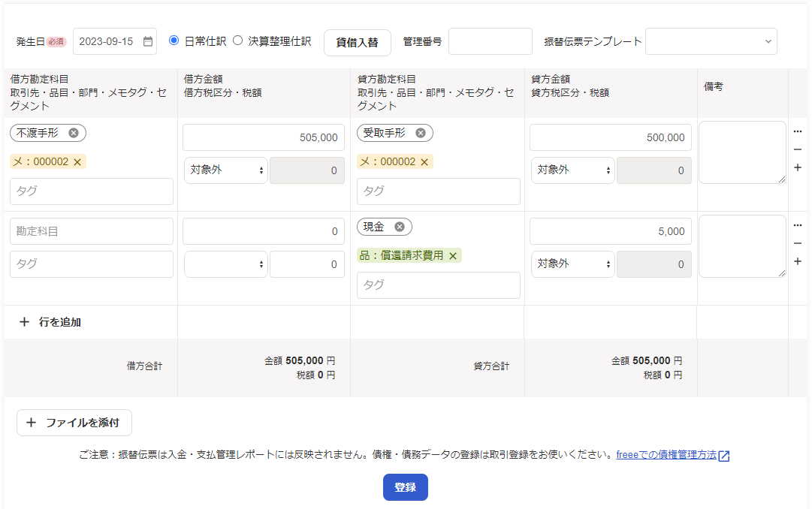Delete debit memo tag メ：000002
This screenshot has height=509, width=812.
[77, 162]
